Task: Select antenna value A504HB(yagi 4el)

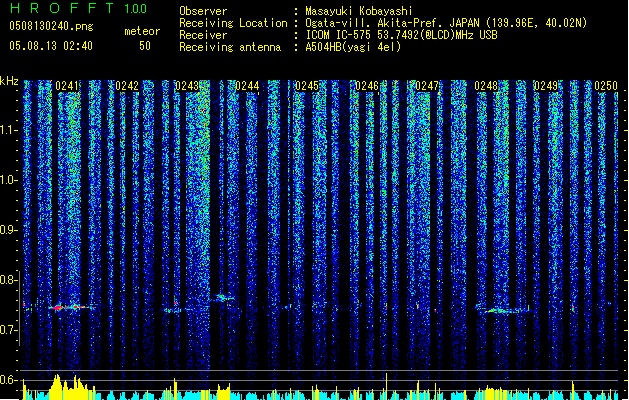Action: click(x=353, y=47)
